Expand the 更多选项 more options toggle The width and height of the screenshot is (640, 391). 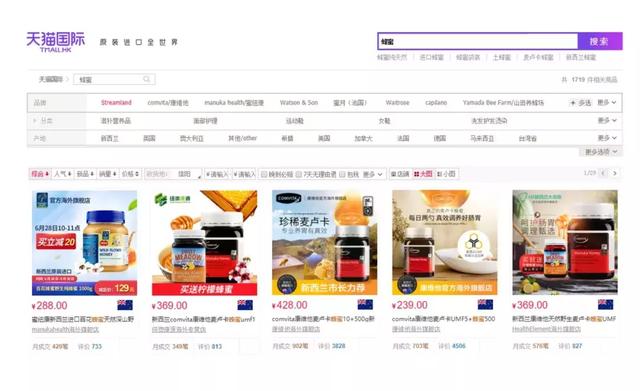point(601,152)
